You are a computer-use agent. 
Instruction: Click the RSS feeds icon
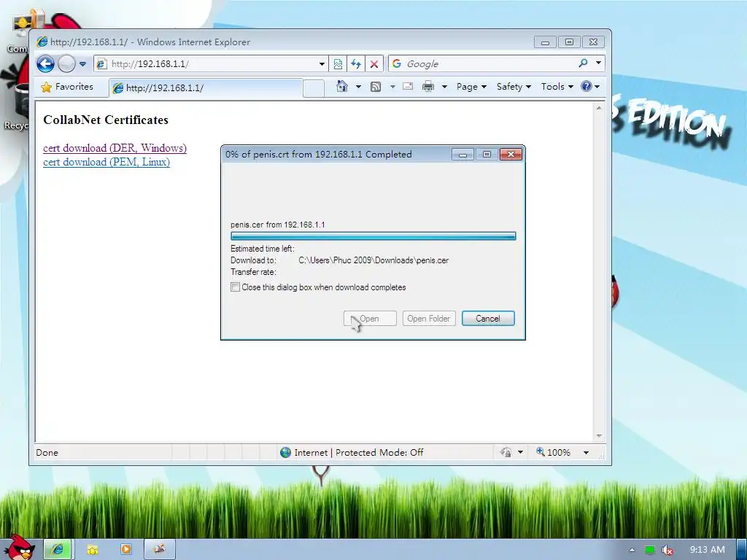tap(376, 87)
